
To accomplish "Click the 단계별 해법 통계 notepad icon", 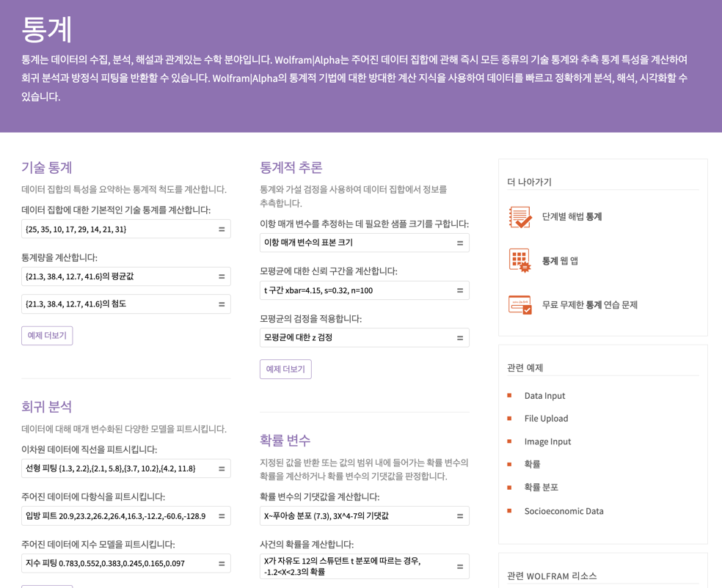I will pos(519,217).
